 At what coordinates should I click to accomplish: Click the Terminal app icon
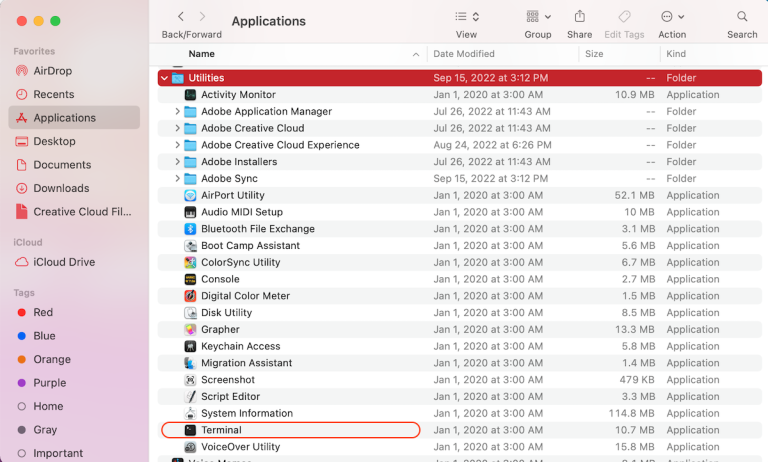tap(190, 430)
